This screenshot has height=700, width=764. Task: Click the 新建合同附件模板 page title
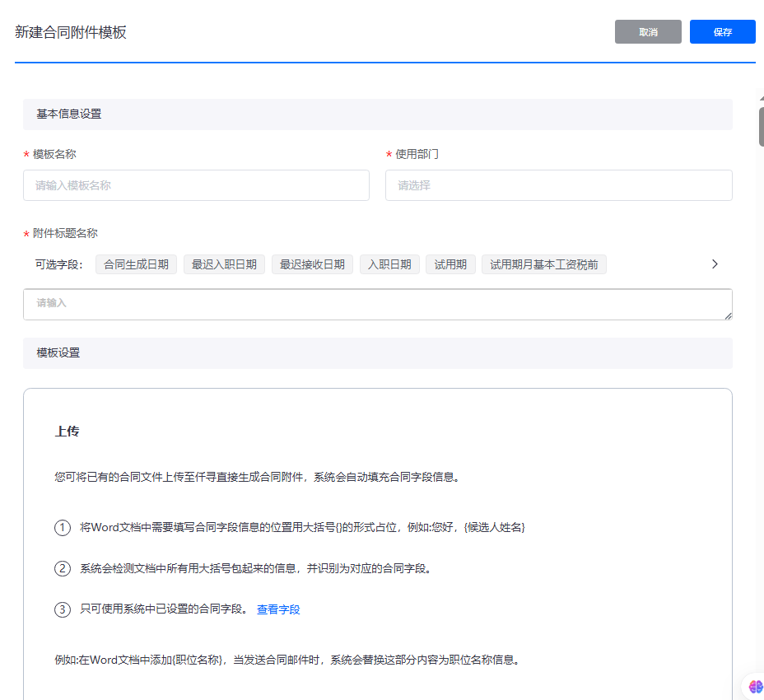[71, 32]
